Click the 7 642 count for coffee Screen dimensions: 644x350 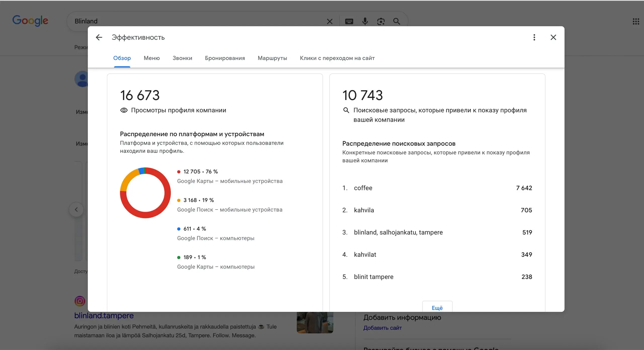(524, 188)
